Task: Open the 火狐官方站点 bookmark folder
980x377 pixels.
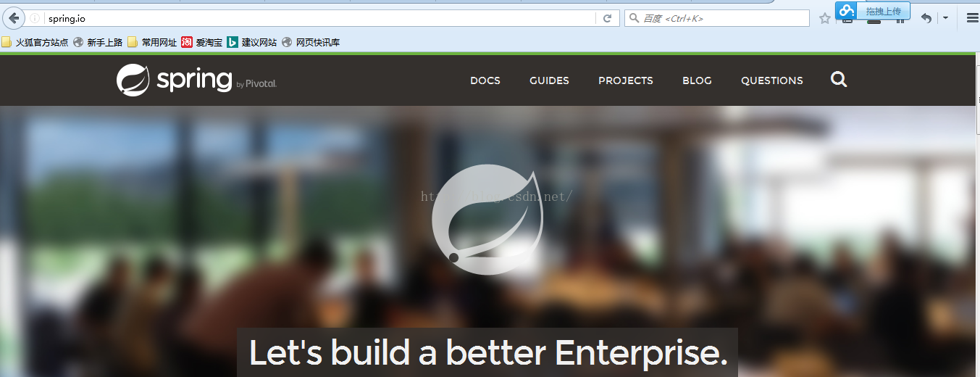Action: pos(35,42)
